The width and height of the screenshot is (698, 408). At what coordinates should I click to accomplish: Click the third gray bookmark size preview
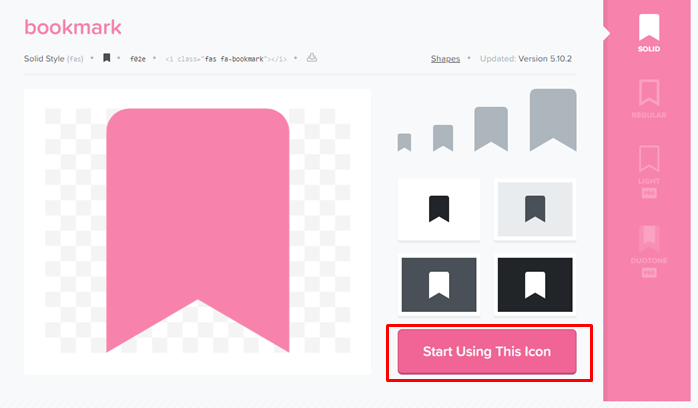coord(491,129)
